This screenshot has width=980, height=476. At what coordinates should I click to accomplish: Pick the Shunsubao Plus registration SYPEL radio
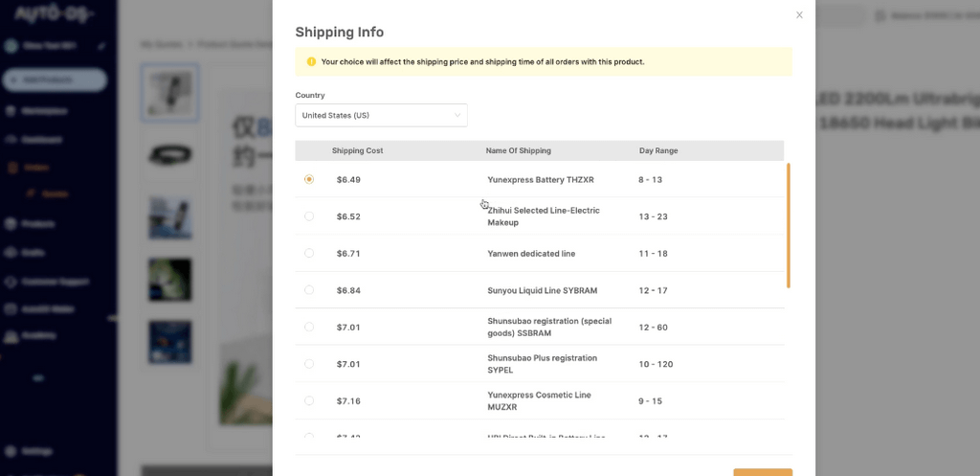(x=309, y=364)
